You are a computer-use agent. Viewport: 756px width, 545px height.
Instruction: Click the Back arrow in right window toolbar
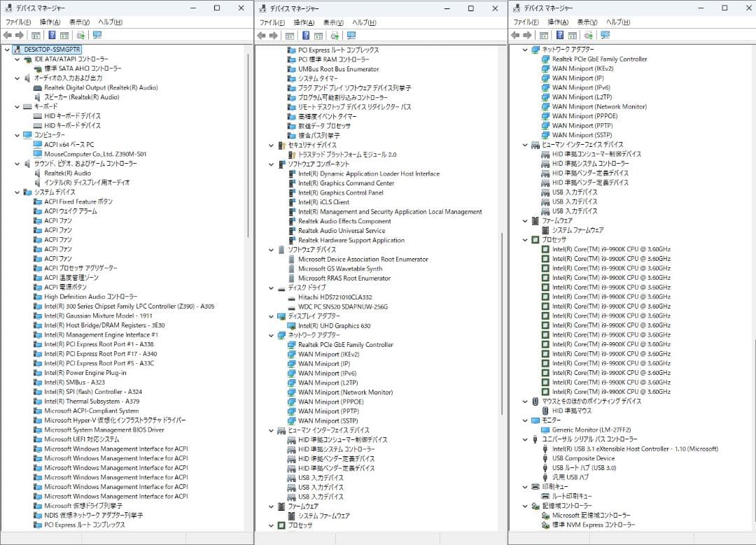point(516,35)
